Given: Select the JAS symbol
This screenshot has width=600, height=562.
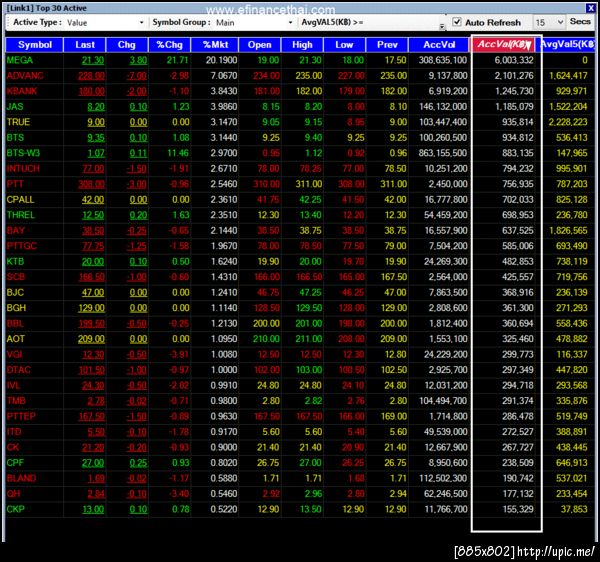Looking at the screenshot, I should (15, 107).
